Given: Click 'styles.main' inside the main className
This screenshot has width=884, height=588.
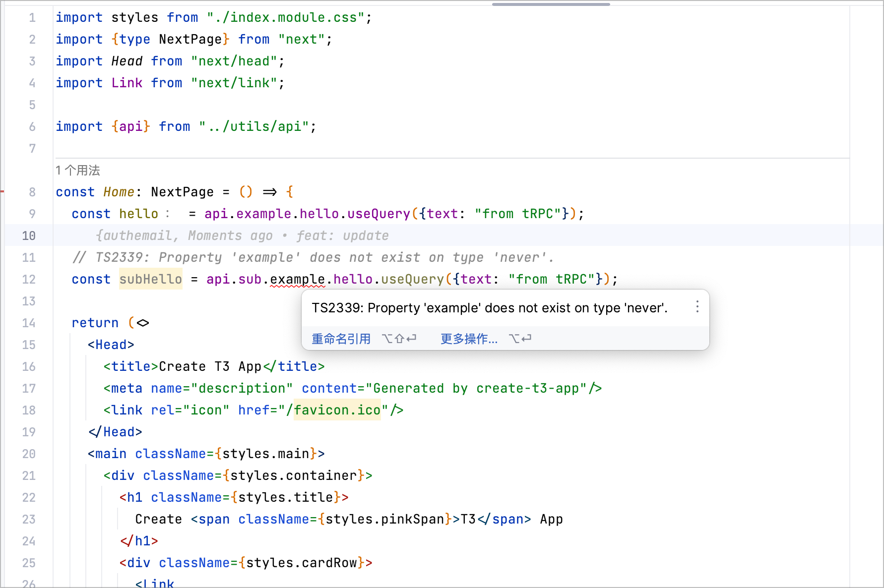Looking at the screenshot, I should (x=266, y=454).
